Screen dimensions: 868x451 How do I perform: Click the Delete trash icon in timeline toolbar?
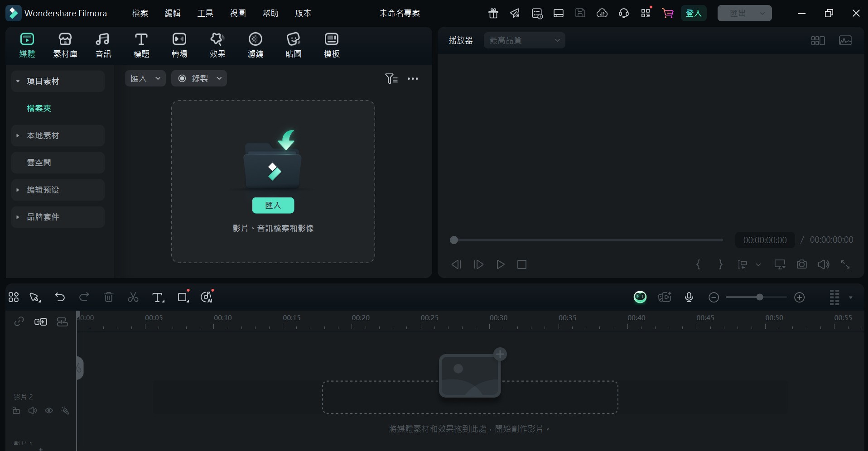[x=108, y=297]
